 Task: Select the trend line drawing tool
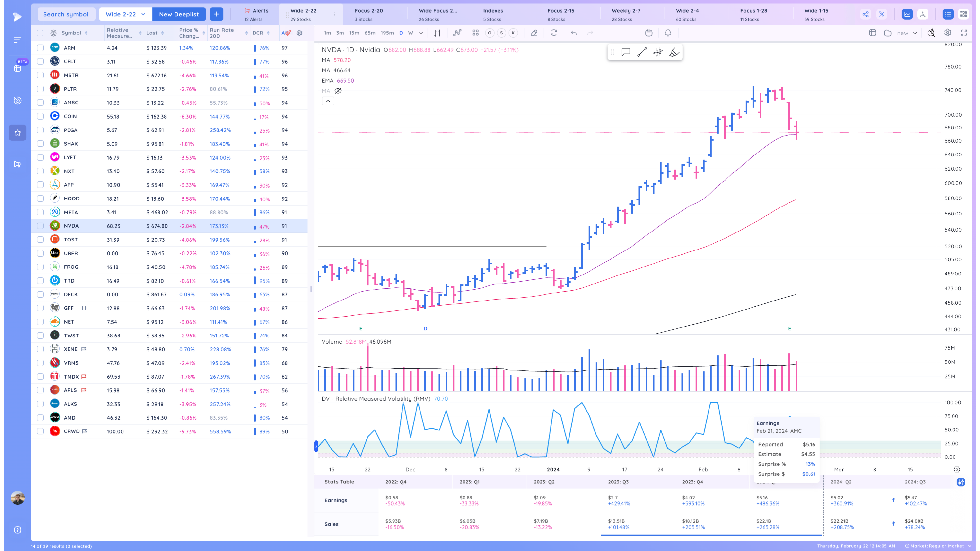pyautogui.click(x=642, y=52)
